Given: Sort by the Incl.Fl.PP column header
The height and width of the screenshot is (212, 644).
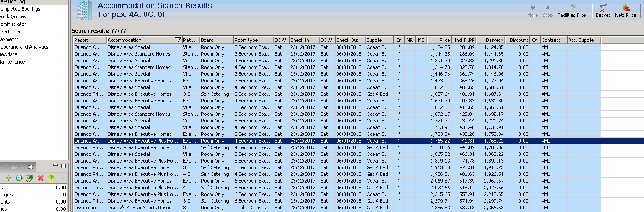Looking at the screenshot, I should pos(463,40).
